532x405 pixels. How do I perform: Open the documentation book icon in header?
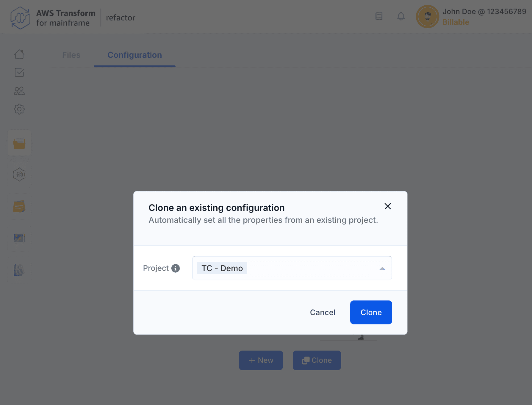coord(379,16)
